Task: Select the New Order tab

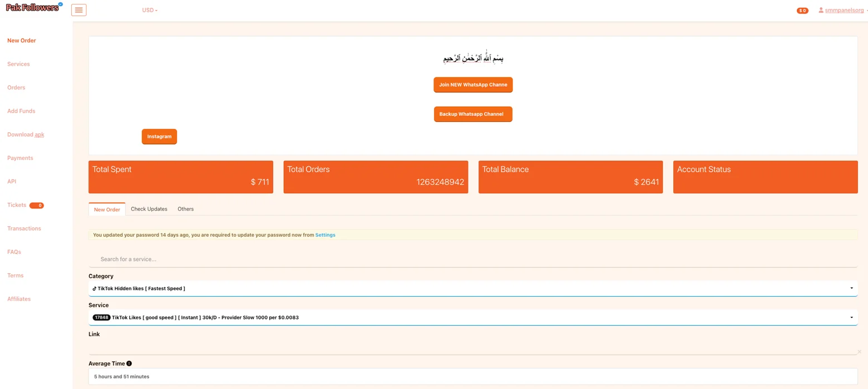Action: (106, 210)
